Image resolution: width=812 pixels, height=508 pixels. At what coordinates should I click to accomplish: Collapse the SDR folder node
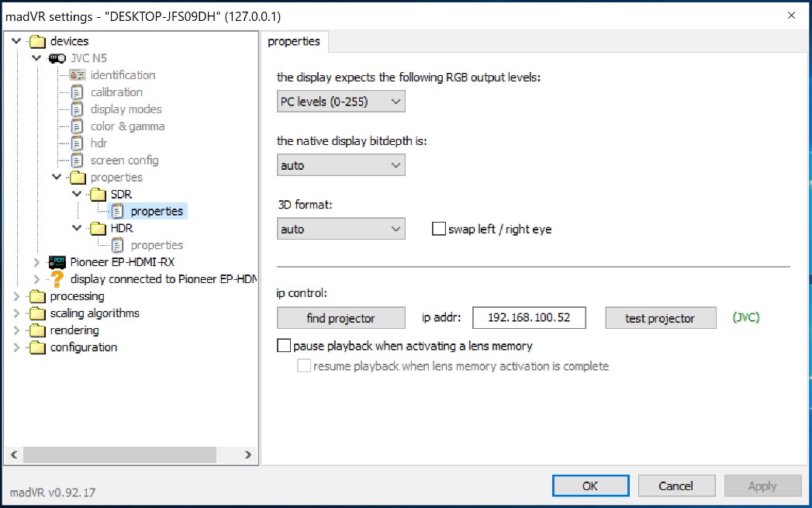click(x=77, y=194)
